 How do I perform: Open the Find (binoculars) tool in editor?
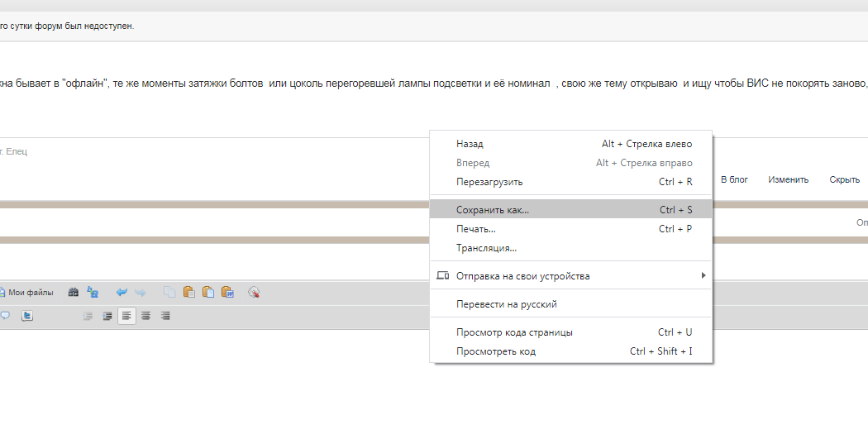tap(73, 293)
